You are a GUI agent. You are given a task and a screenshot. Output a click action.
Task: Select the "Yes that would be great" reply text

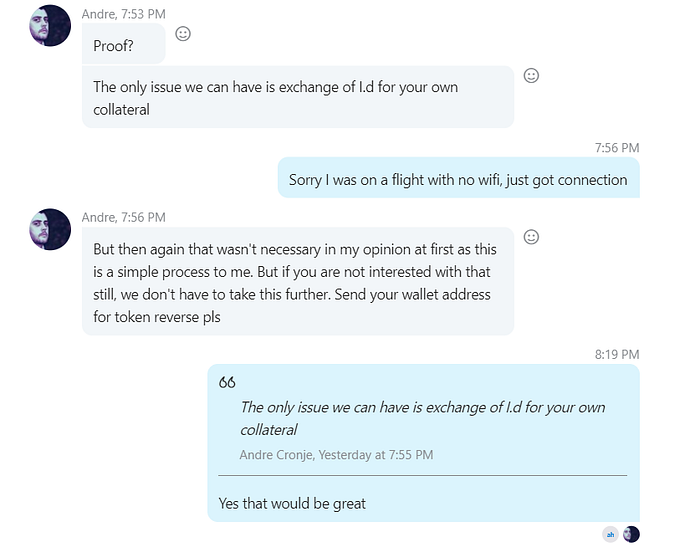292,504
